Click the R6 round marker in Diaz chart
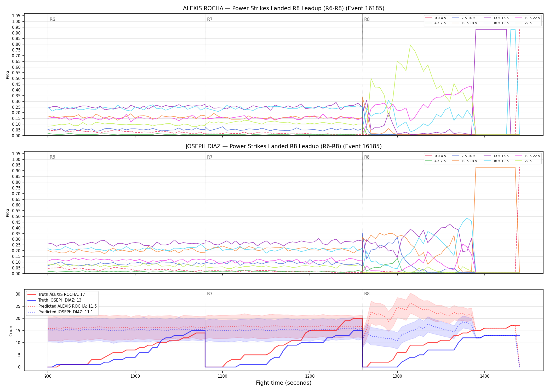This screenshot has height=392, width=549. [x=52, y=157]
